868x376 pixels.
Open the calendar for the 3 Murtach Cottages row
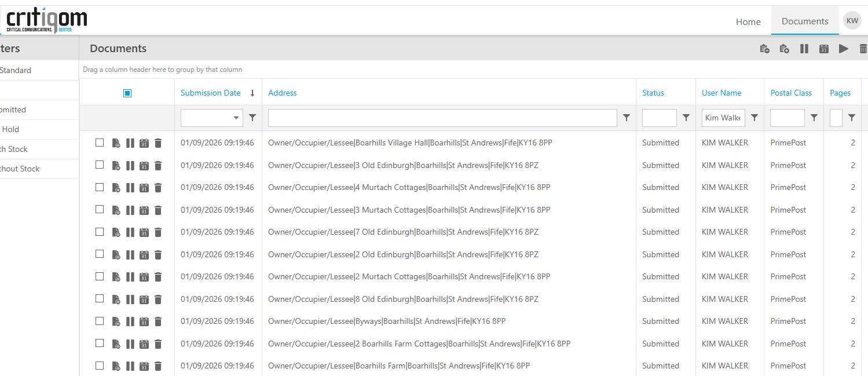(144, 210)
